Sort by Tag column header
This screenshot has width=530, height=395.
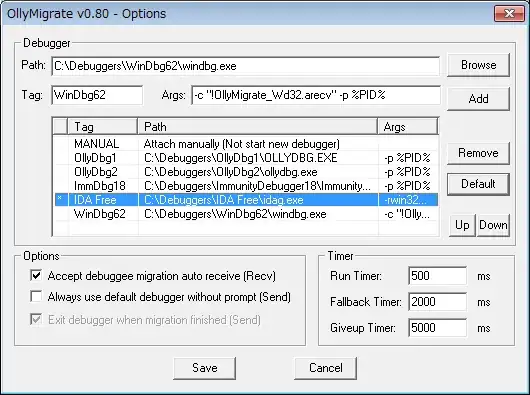pyautogui.click(x=102, y=127)
